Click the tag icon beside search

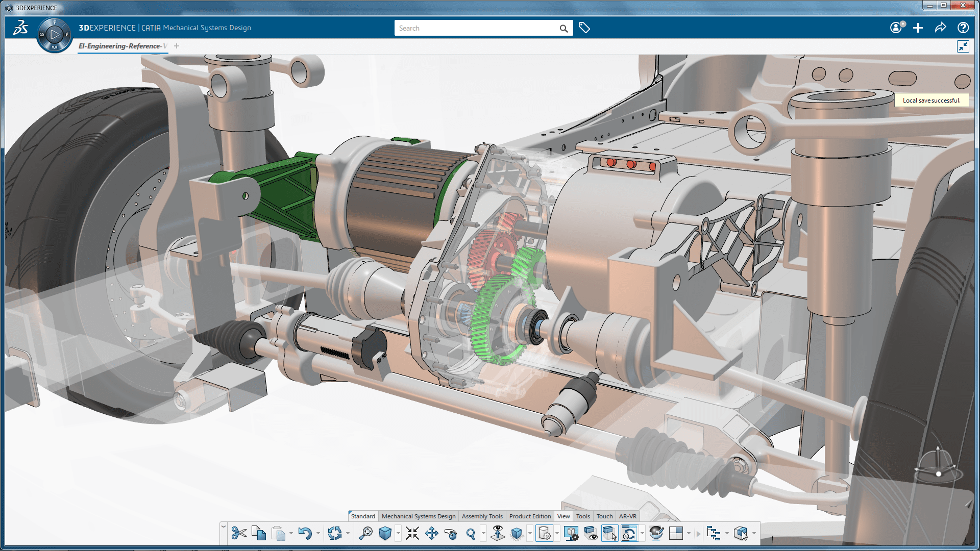(584, 28)
